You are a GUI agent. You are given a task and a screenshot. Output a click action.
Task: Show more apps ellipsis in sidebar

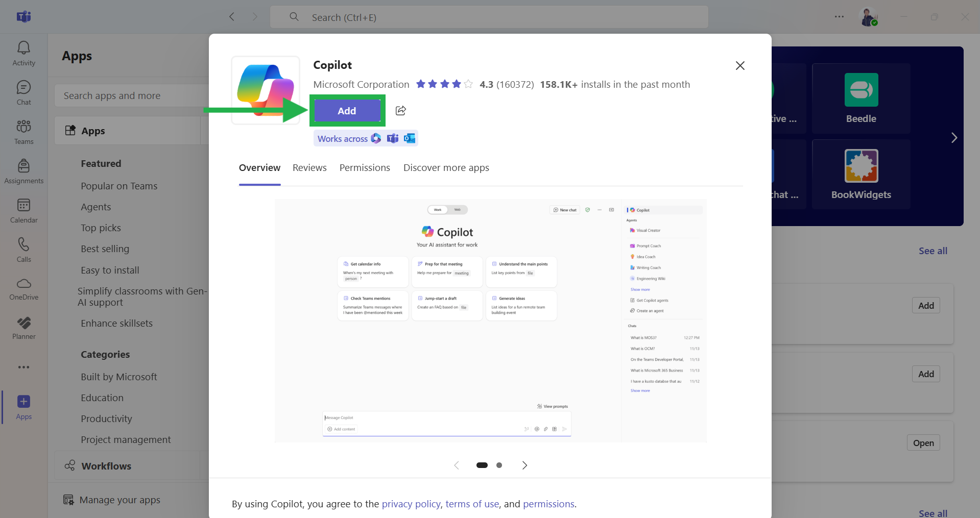point(23,367)
